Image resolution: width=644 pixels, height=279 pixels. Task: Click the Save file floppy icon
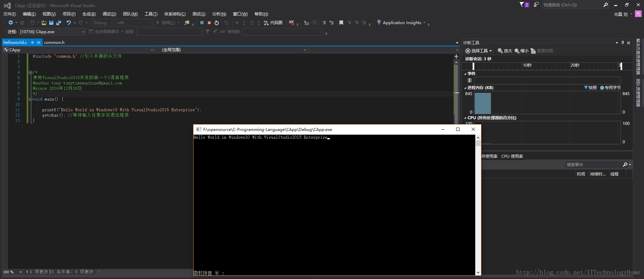51,23
